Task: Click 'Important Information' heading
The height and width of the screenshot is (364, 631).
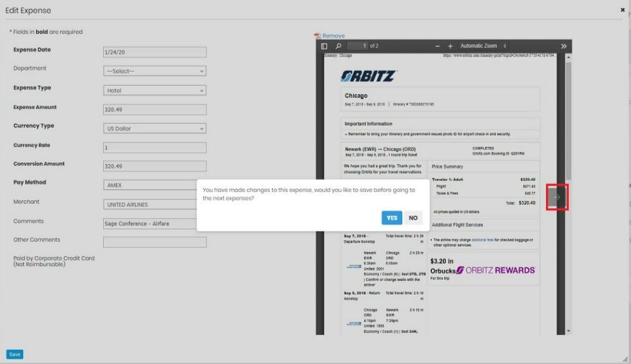Action: tap(368, 124)
